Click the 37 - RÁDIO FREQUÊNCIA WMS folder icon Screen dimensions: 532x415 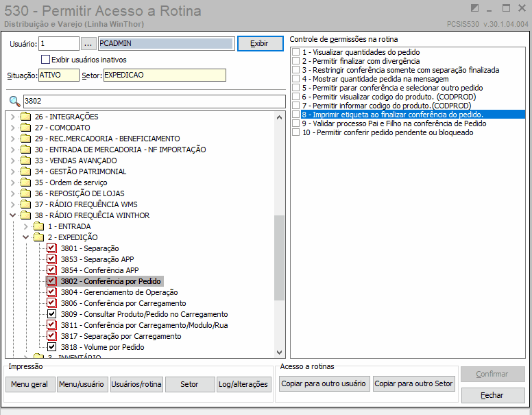coord(25,204)
